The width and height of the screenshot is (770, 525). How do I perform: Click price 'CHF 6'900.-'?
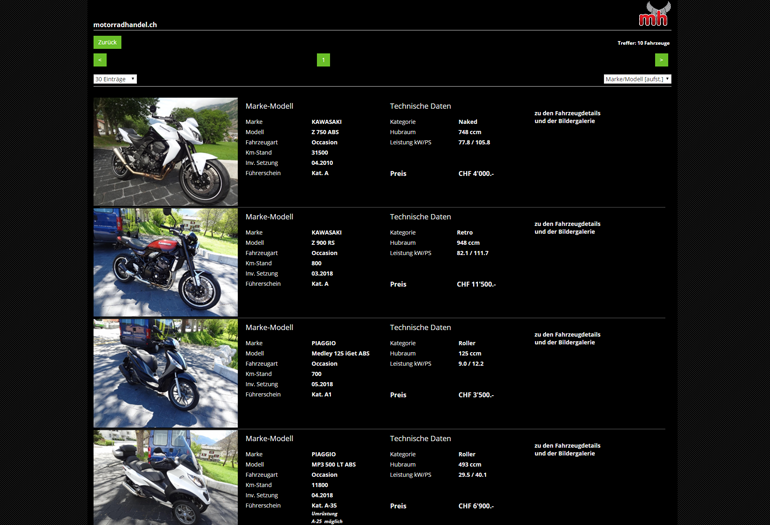click(x=476, y=506)
